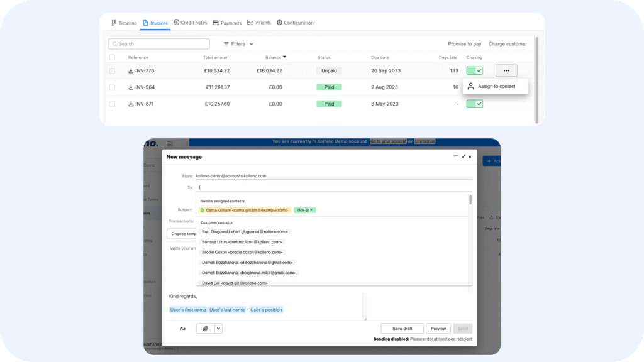The height and width of the screenshot is (362, 644).
Task: Tick the checkbox for row INV-964
Action: coord(113,87)
